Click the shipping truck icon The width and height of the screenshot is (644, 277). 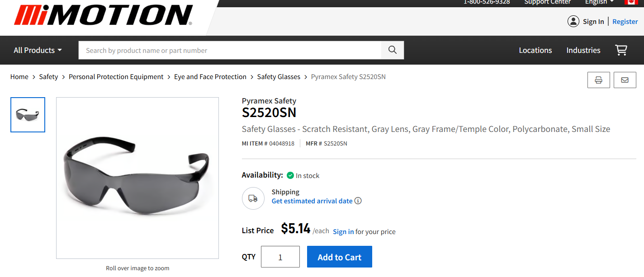point(253,198)
